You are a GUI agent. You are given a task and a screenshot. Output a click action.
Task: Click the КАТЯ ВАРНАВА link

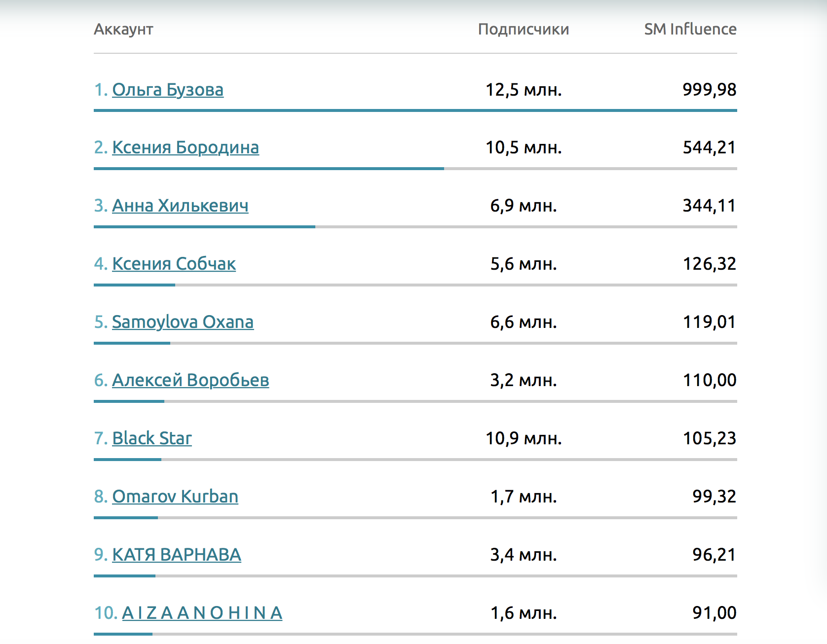coord(177,555)
